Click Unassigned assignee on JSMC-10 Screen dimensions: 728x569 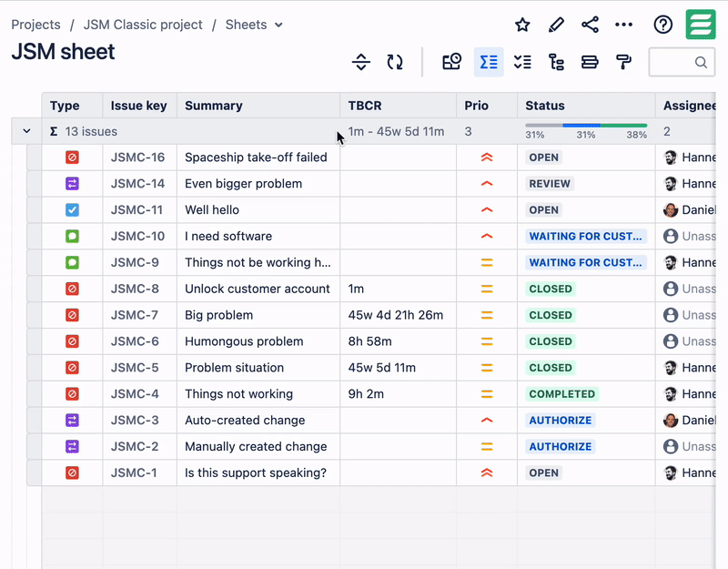689,236
